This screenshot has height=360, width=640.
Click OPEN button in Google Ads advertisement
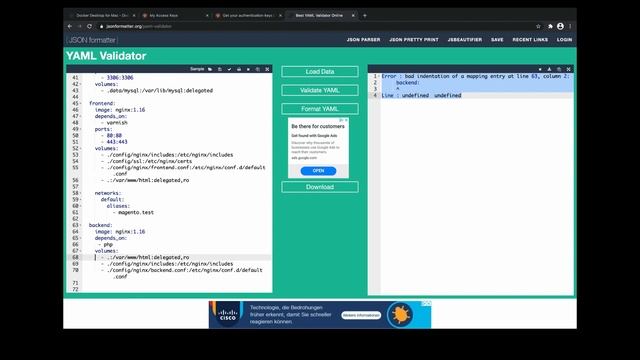pyautogui.click(x=318, y=171)
